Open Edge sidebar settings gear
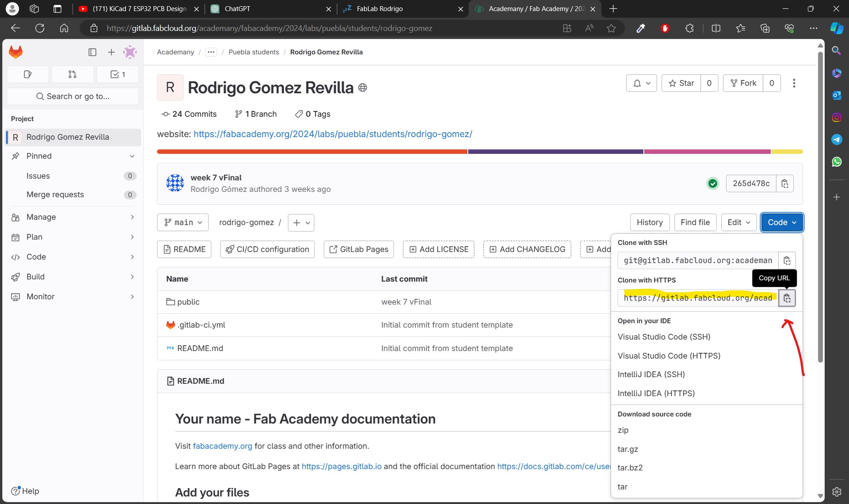The image size is (849, 504). click(x=837, y=492)
